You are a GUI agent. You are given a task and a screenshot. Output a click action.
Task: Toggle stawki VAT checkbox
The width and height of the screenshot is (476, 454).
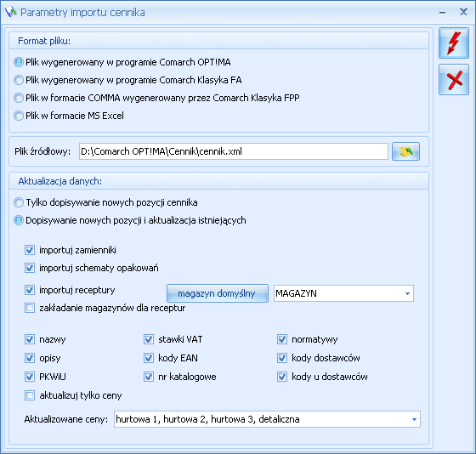pyautogui.click(x=149, y=339)
